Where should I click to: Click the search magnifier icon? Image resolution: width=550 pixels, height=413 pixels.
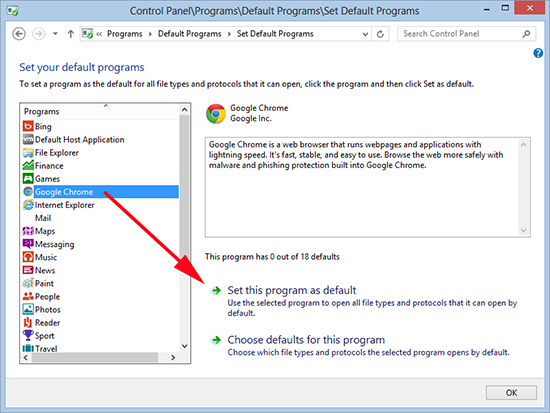pyautogui.click(x=526, y=34)
